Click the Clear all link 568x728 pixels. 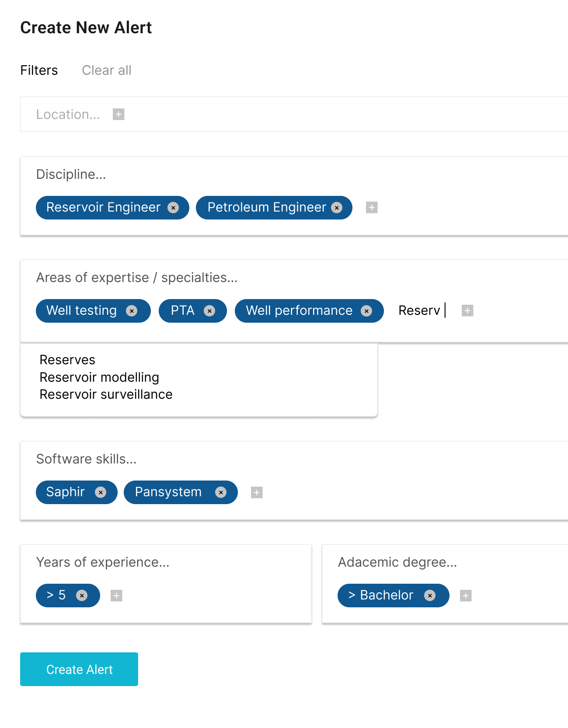click(x=107, y=70)
